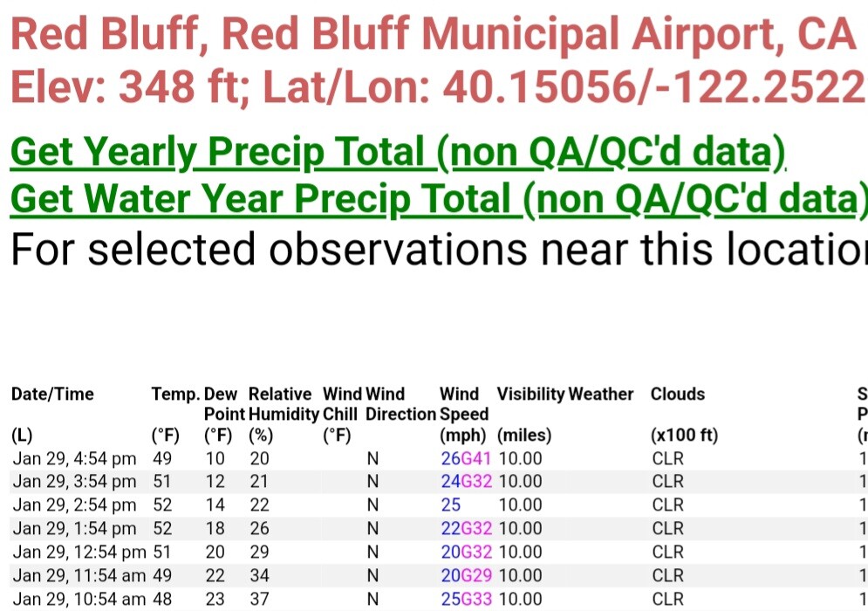Click wind speed 26G41 value
The height and width of the screenshot is (611, 868).
pyautogui.click(x=466, y=458)
